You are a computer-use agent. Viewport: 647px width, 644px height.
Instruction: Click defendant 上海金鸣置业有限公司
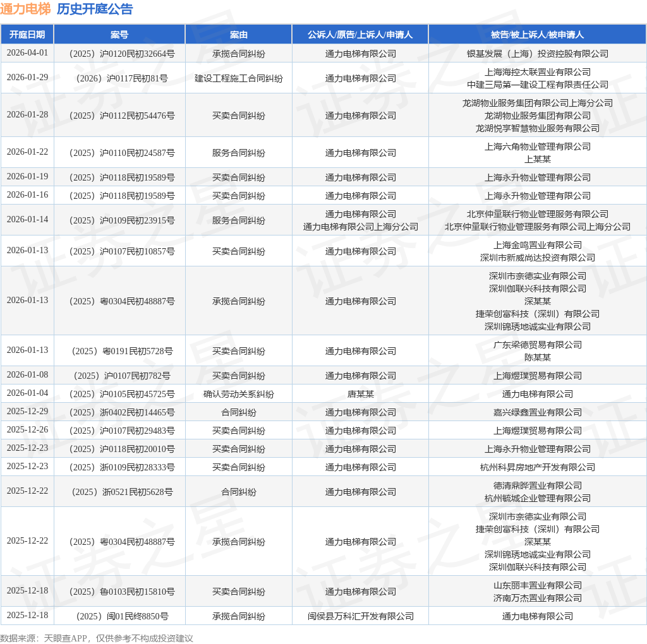pos(537,246)
